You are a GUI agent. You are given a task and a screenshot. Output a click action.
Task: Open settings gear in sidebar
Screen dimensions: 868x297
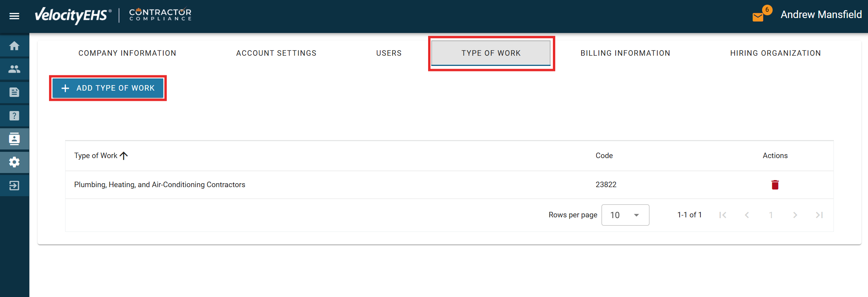[15, 162]
